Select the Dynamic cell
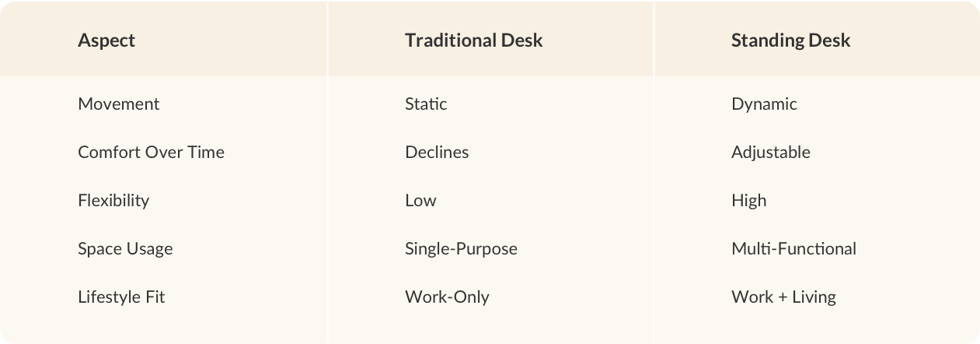This screenshot has height=344, width=980. click(x=764, y=104)
